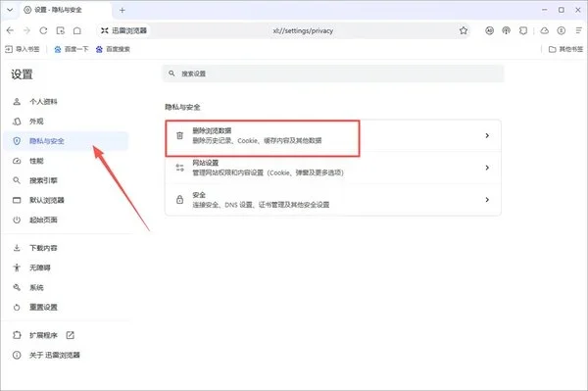Click the 隐私与安全 shield icon

(17, 141)
